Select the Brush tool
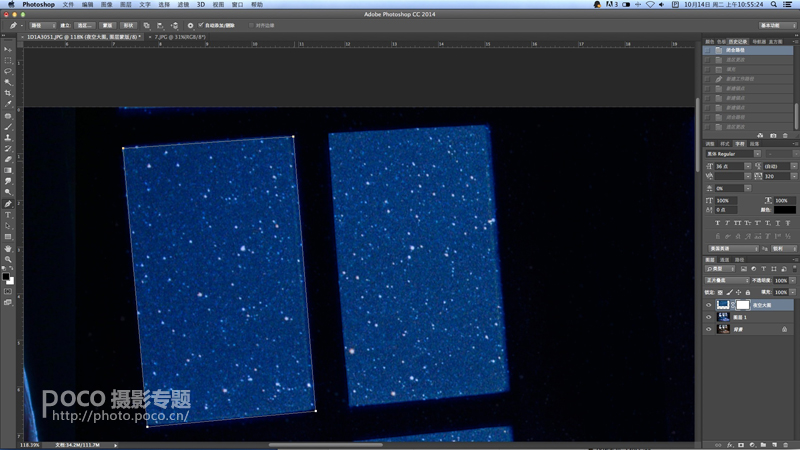800x450 pixels. (x=8, y=127)
